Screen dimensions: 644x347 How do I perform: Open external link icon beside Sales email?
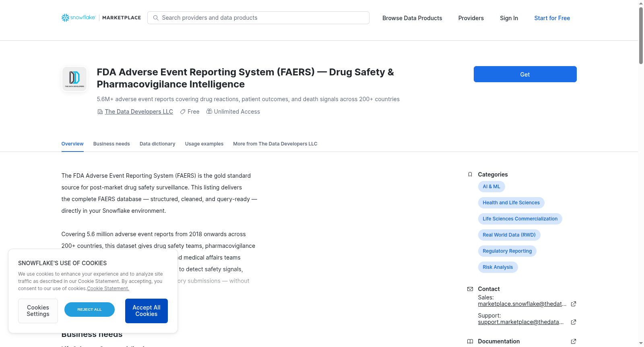coord(574,304)
